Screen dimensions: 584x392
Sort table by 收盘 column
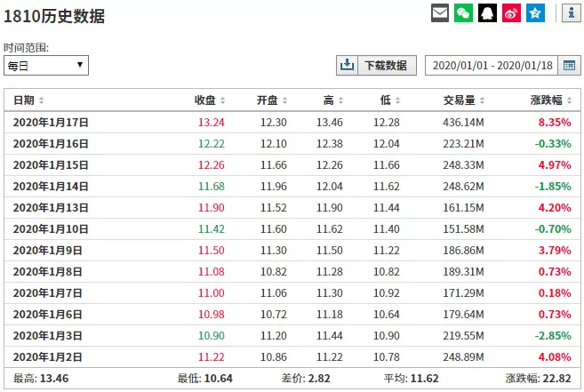coord(209,100)
